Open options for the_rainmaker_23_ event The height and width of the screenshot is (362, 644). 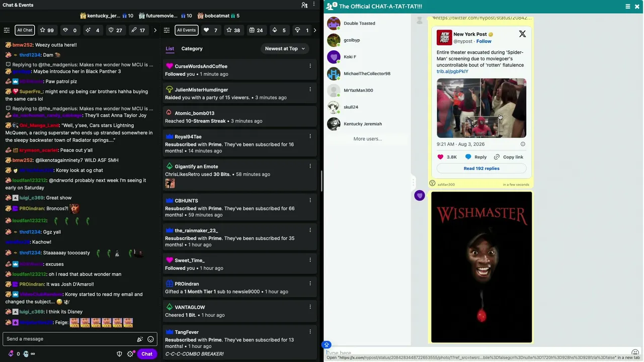tap(310, 230)
